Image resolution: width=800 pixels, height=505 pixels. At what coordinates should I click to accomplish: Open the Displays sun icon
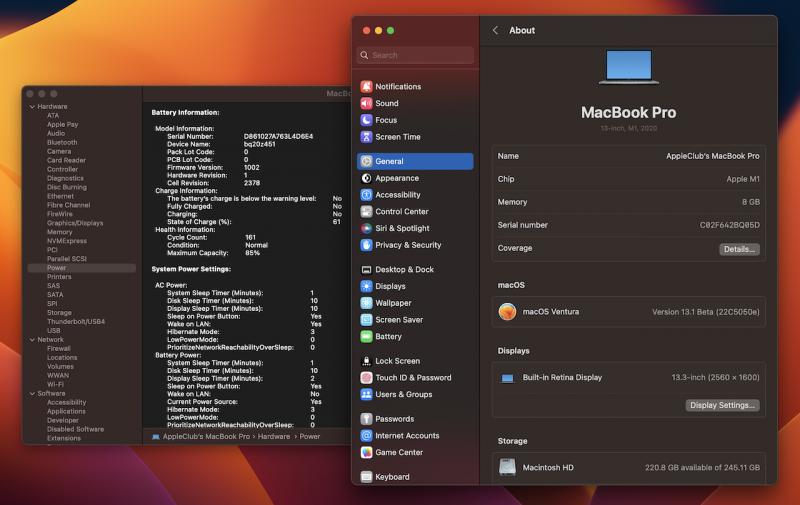(x=366, y=287)
